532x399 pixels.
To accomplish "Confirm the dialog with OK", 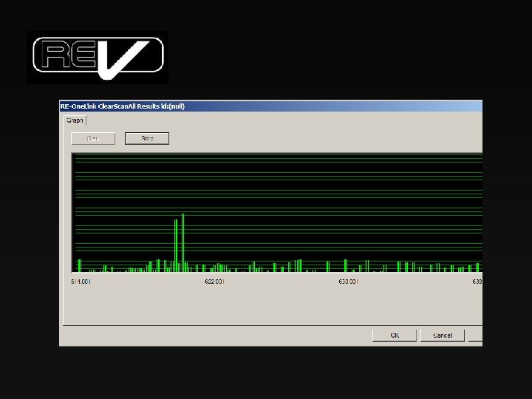I will coord(395,335).
